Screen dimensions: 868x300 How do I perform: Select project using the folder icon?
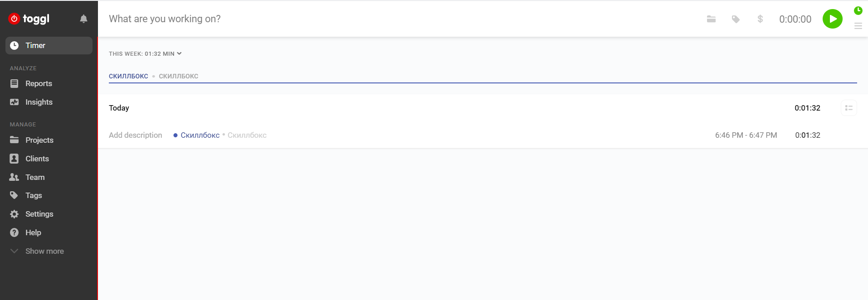pos(711,19)
